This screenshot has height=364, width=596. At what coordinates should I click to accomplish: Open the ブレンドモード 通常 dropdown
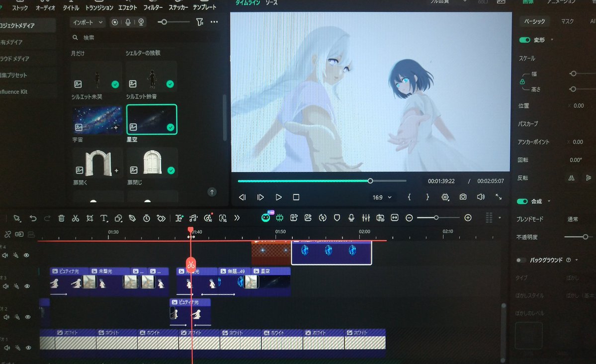tap(573, 219)
